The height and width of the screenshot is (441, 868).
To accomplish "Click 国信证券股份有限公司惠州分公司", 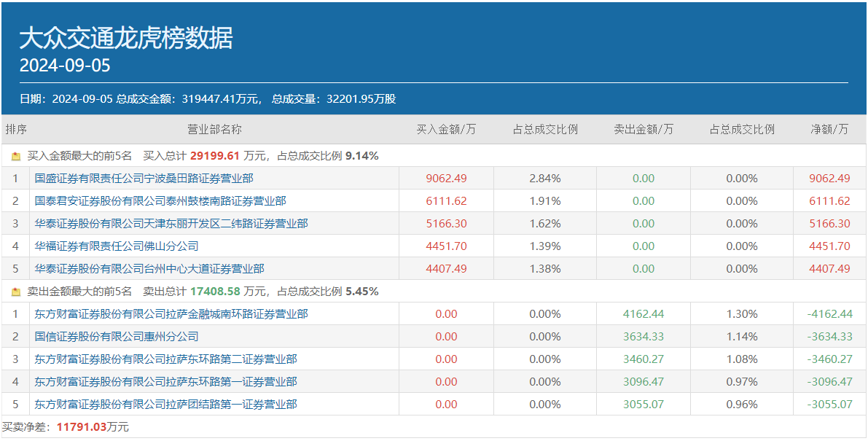I will click(117, 337).
